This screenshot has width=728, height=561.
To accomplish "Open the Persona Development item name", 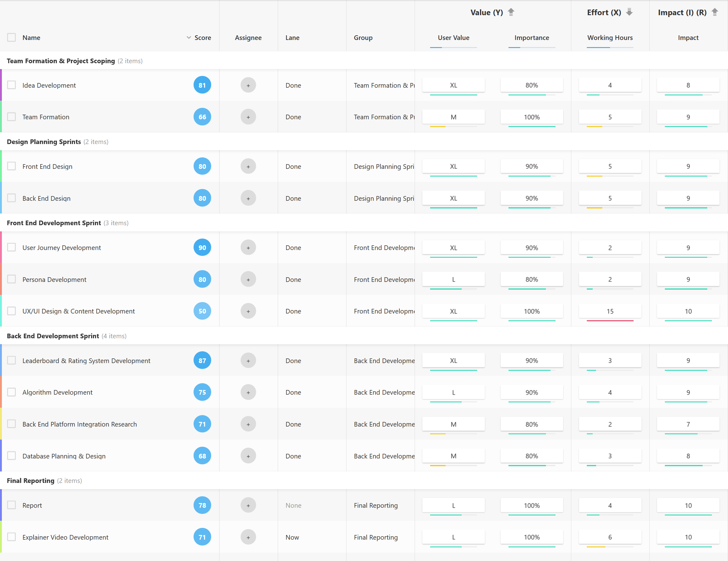I will tap(54, 279).
